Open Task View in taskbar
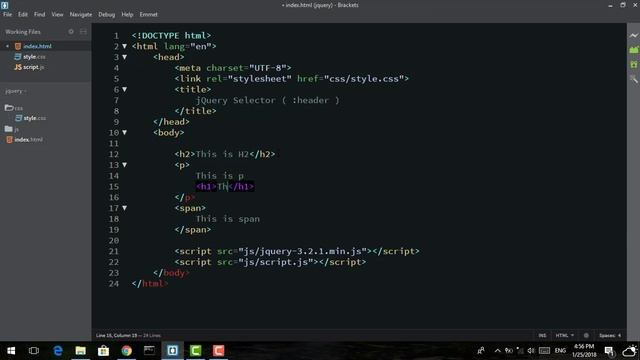Screen dimensions: 640x360 coord(34,351)
